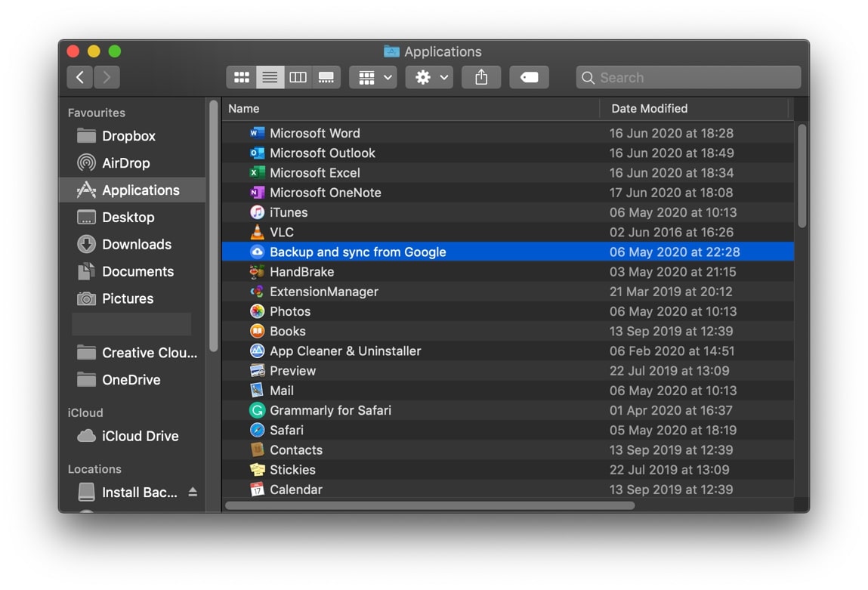Launch the VLC media player
The image size is (868, 590).
click(281, 232)
